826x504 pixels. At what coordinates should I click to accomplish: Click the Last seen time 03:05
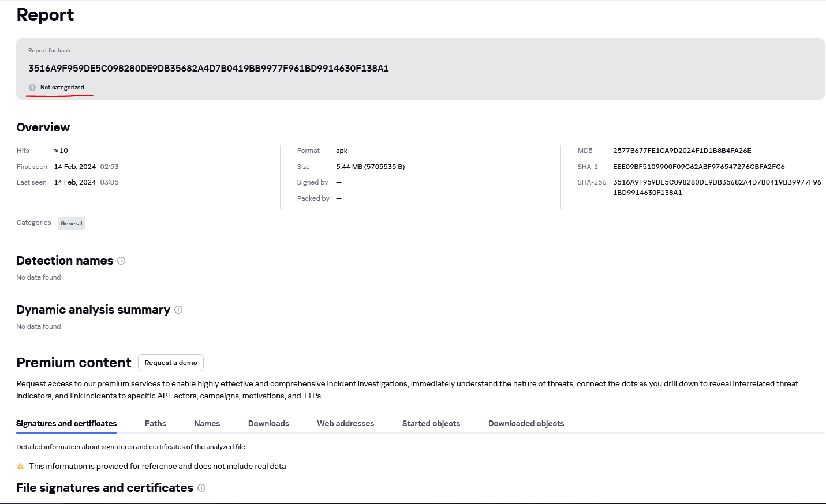[x=109, y=182]
